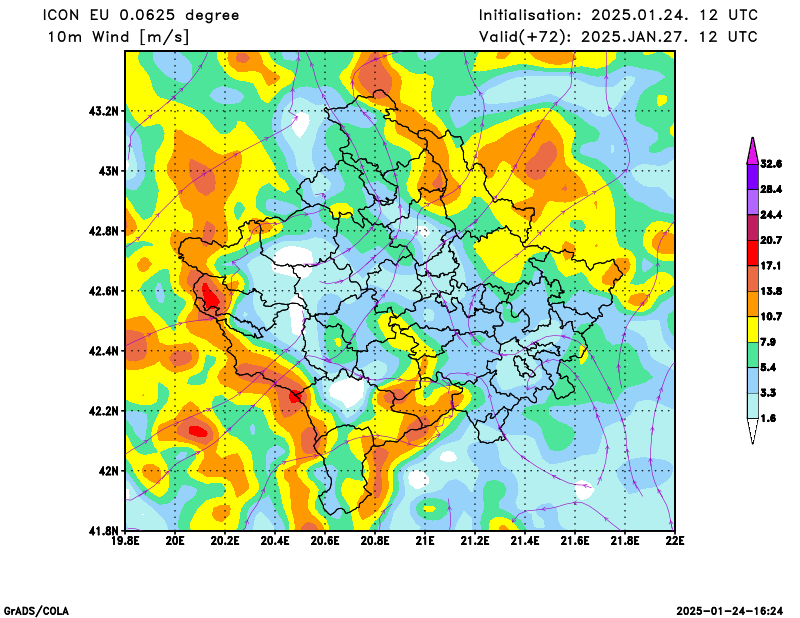Select the pale cyan 1.6–3.3 colorbar swatch
Viewport: 800px width, 618px height.
click(753, 406)
